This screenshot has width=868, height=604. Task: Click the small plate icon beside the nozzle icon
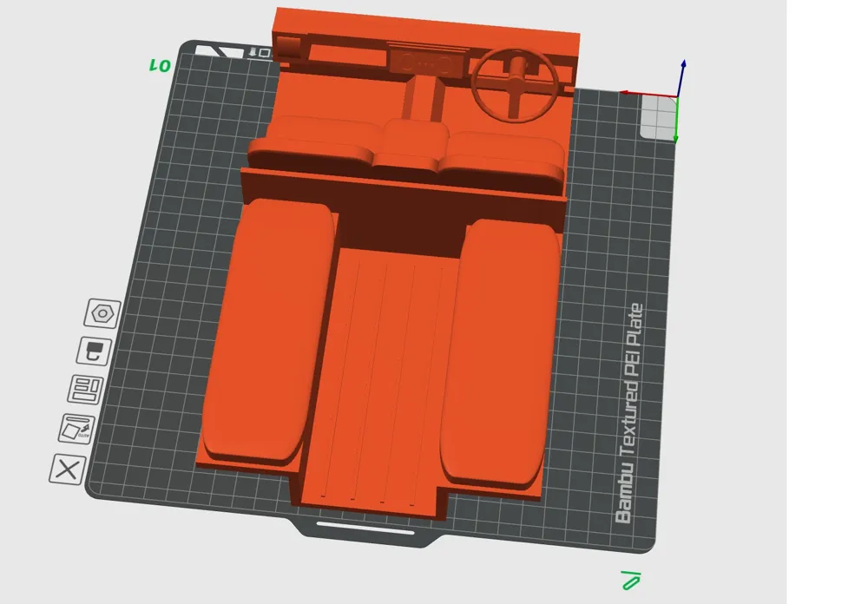coord(265,54)
